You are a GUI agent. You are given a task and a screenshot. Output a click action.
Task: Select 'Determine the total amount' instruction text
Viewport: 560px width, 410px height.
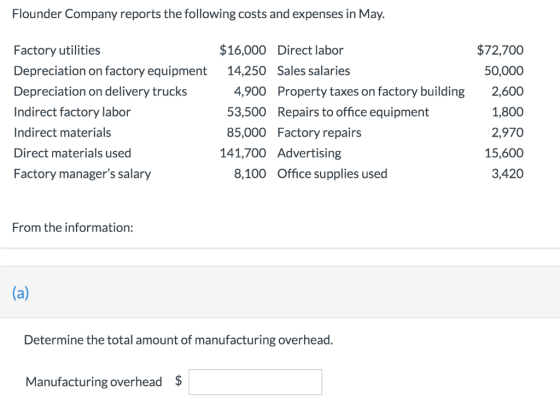178,340
